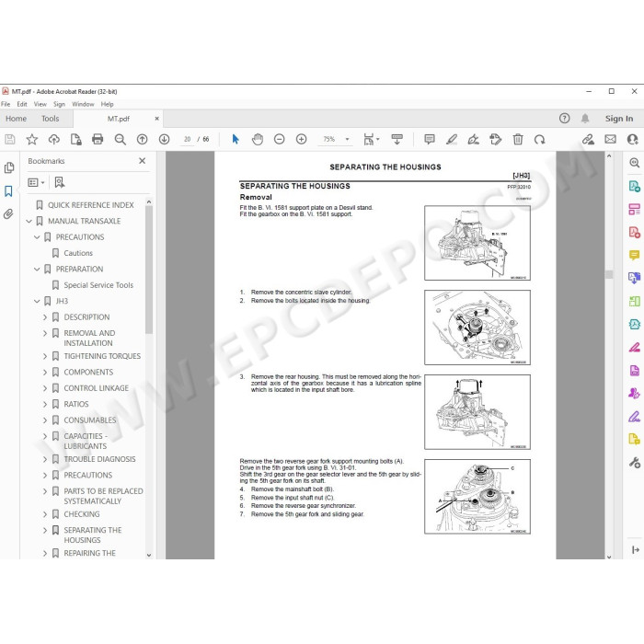Add file to starred favorites

pos(32,139)
